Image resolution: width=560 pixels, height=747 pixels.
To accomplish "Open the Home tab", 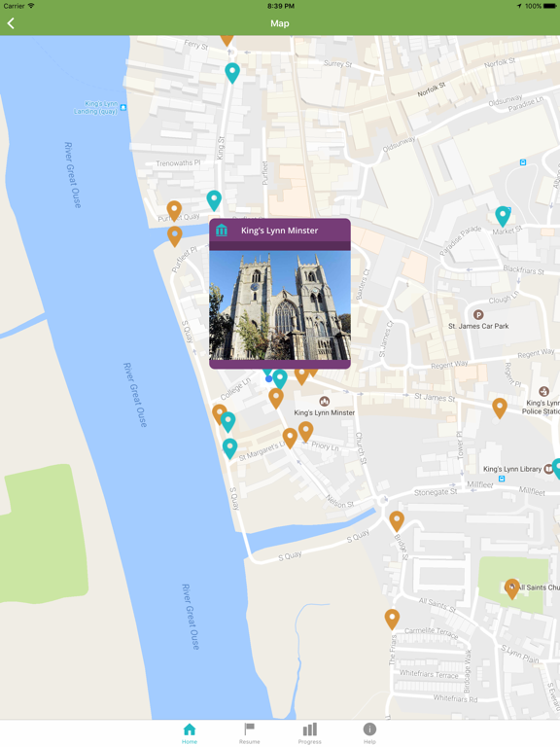I will (190, 733).
